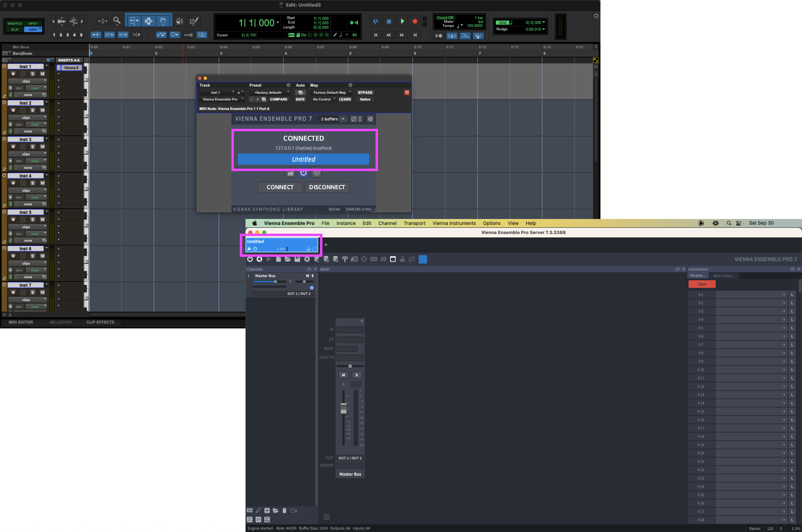This screenshot has height=532, width=802.
Task: Click the keyboard icon in VEP toolbar
Action: (x=383, y=259)
